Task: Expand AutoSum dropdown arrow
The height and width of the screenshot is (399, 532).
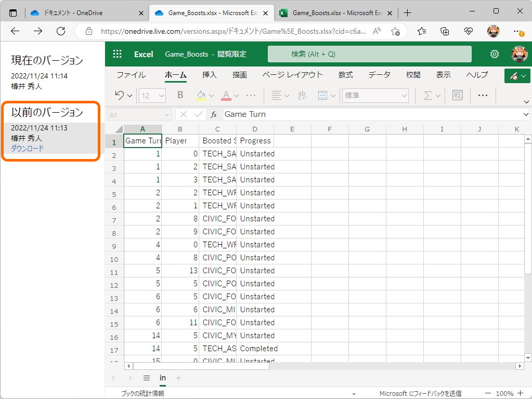Action: pos(438,96)
